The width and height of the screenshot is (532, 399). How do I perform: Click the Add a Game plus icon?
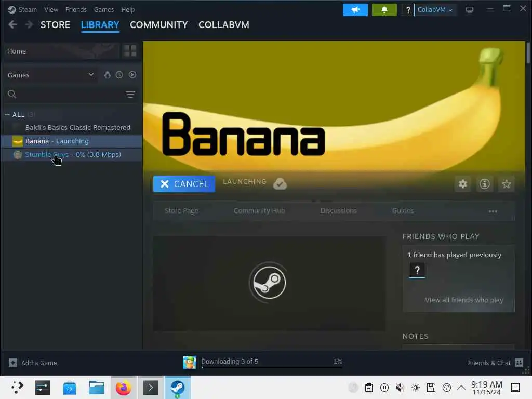(13, 363)
